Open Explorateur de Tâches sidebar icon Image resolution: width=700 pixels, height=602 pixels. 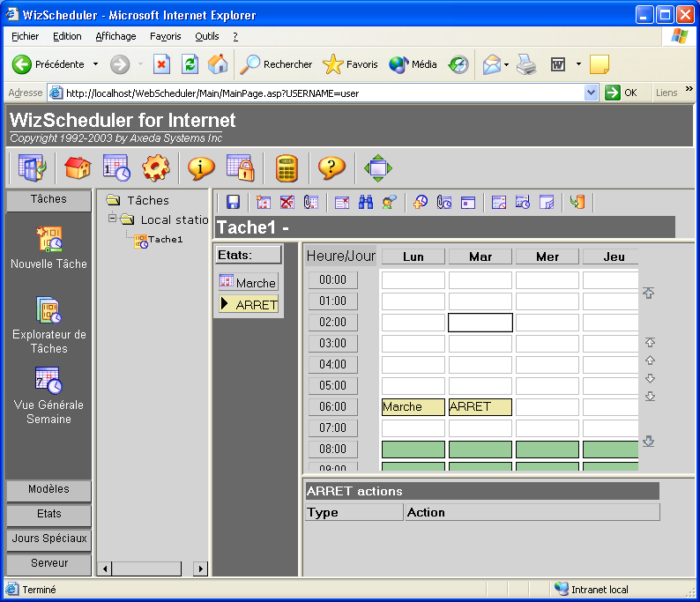click(x=49, y=309)
